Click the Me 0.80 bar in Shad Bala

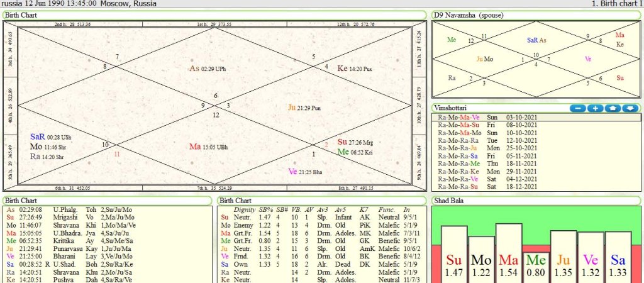536,259
